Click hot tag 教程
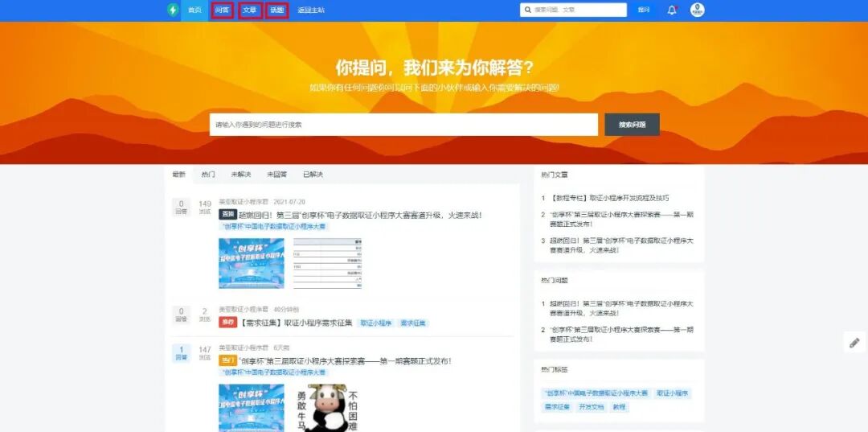Viewport: 868px width, 432px height. pos(619,406)
